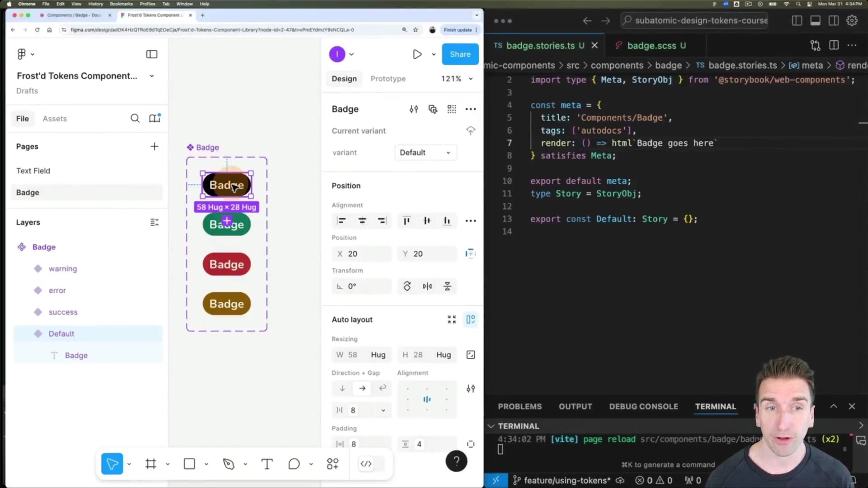Open component properties sliders icon

tap(414, 109)
